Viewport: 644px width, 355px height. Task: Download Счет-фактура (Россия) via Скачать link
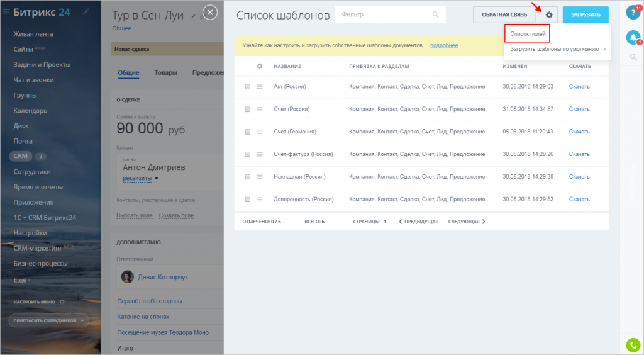579,154
